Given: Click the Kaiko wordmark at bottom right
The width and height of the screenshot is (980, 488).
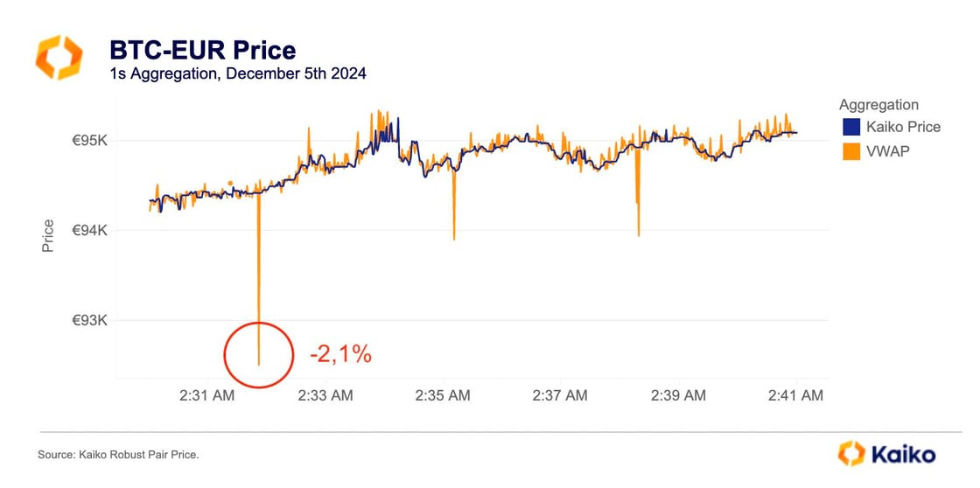Looking at the screenshot, I should click(x=902, y=454).
